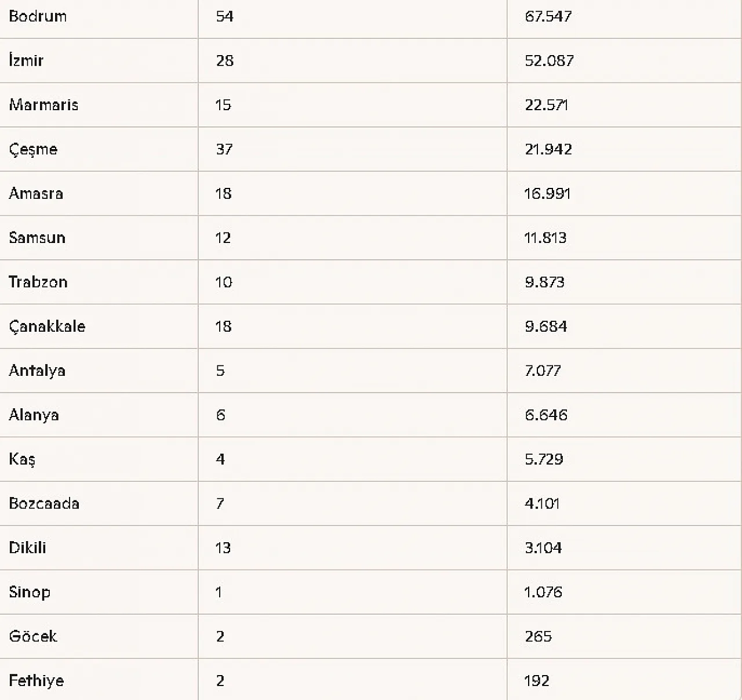Select Fethiye's passenger value 192

[x=536, y=680]
